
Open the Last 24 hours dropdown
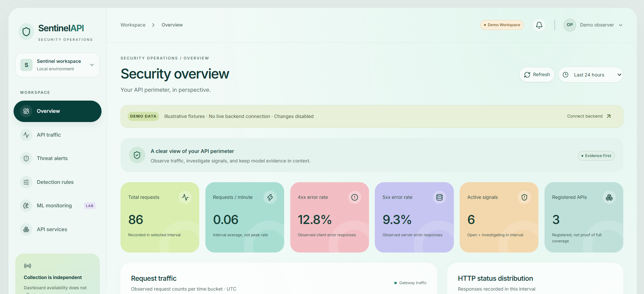coord(590,75)
